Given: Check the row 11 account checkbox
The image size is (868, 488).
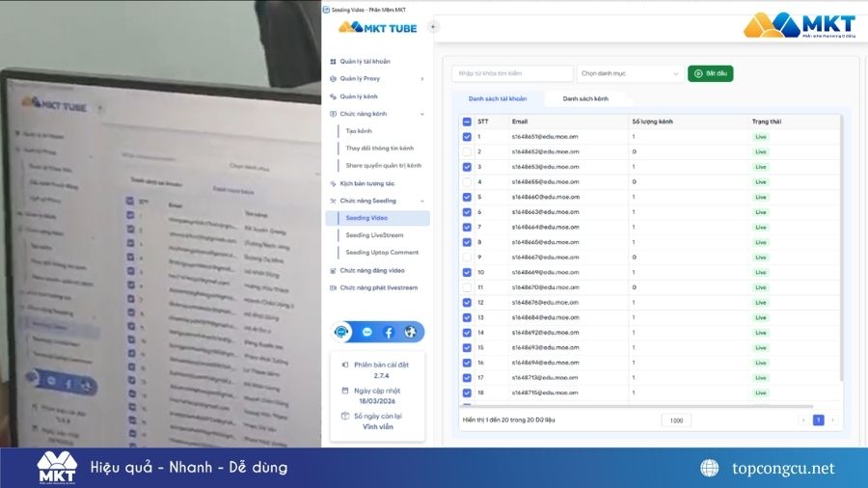Looking at the screenshot, I should [x=467, y=287].
